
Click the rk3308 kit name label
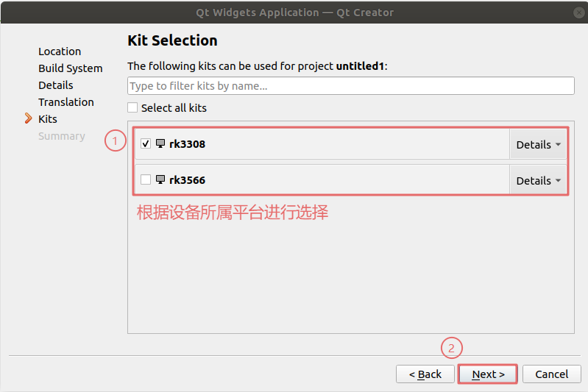tap(188, 144)
